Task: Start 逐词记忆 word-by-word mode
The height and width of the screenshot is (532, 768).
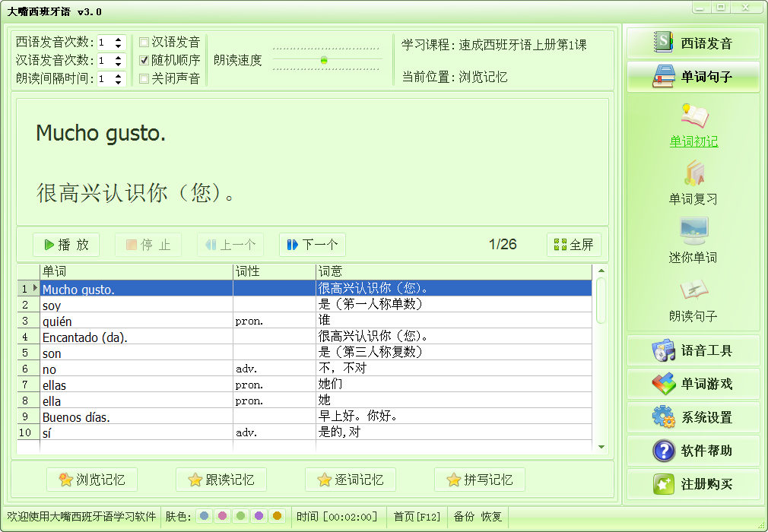Action: [351, 480]
